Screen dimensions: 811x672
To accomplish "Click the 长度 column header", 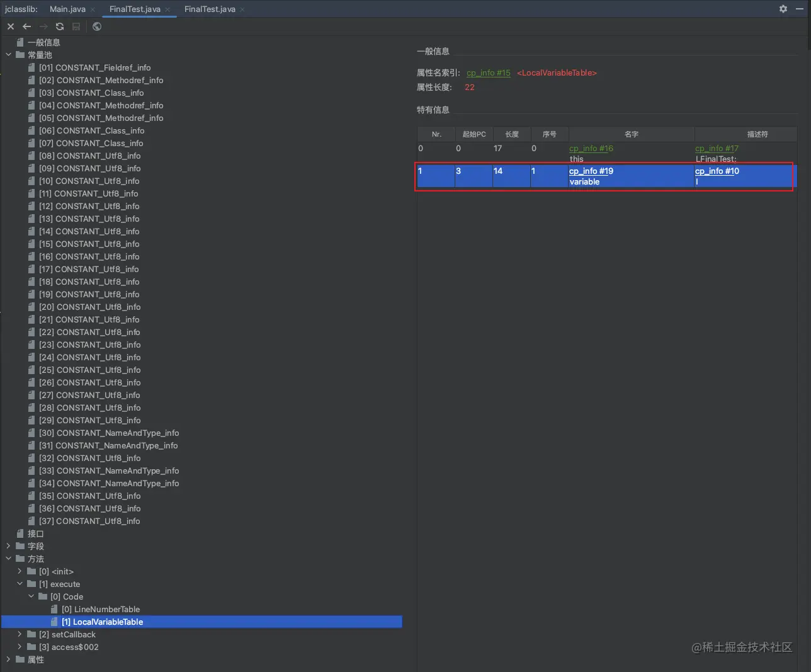I will coord(512,134).
